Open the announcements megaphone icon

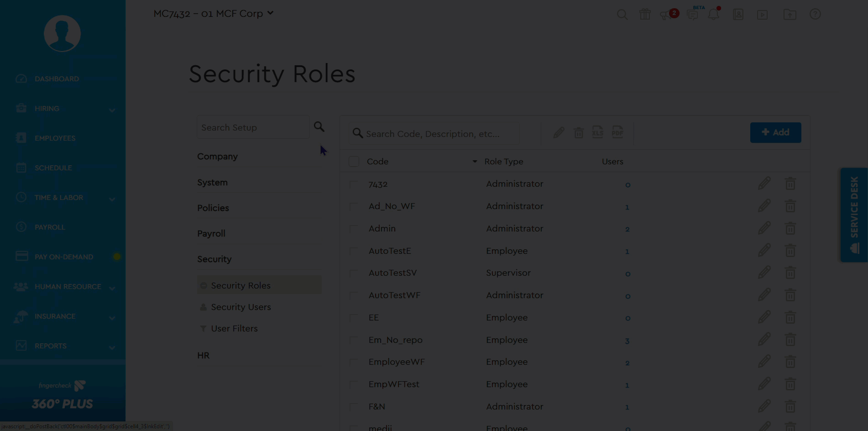[665, 15]
